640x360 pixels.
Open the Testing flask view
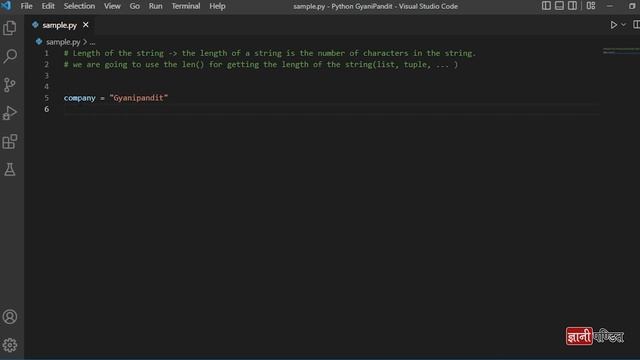click(10, 169)
